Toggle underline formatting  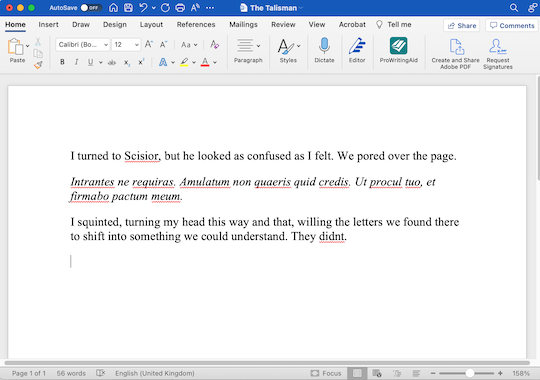coord(90,62)
